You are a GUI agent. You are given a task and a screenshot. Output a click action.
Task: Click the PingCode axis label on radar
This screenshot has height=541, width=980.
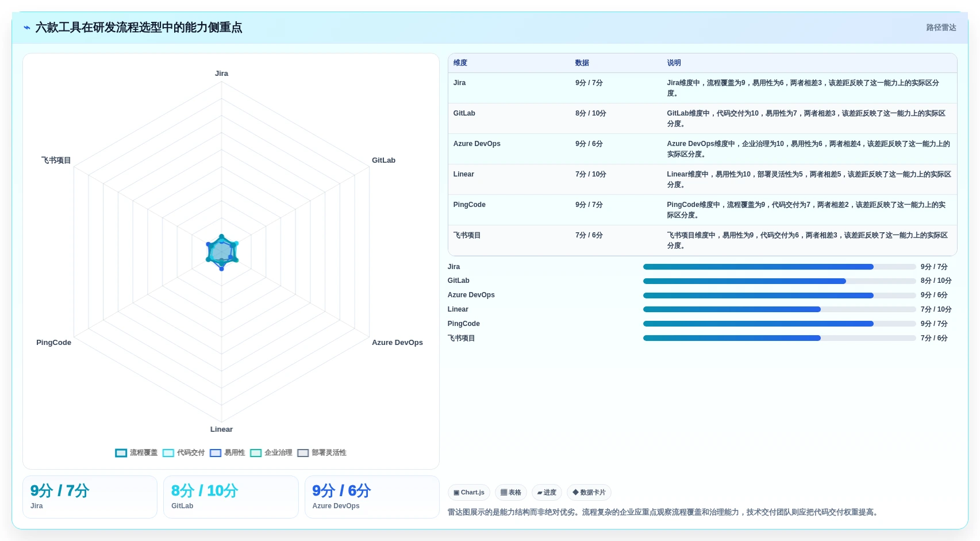click(53, 343)
